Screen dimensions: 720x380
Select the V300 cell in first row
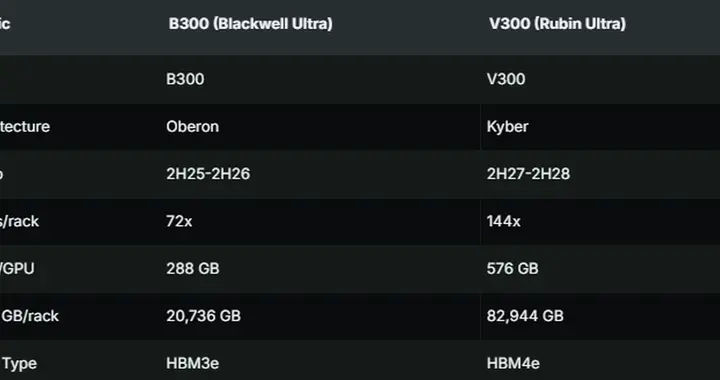[506, 79]
